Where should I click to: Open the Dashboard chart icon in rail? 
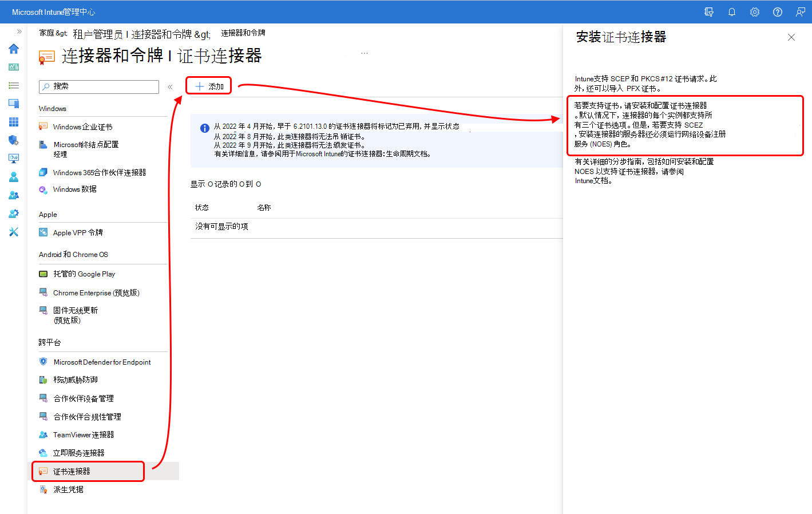pos(14,67)
